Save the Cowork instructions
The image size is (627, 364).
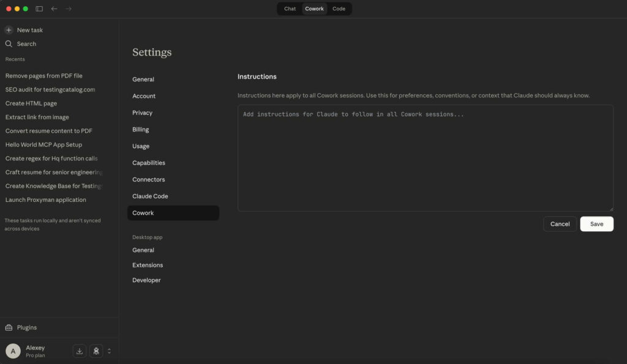tap(596, 224)
